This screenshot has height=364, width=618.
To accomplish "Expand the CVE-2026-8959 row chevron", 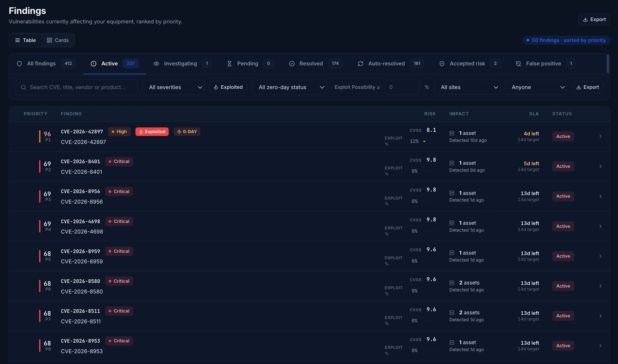I will pyautogui.click(x=600, y=256).
